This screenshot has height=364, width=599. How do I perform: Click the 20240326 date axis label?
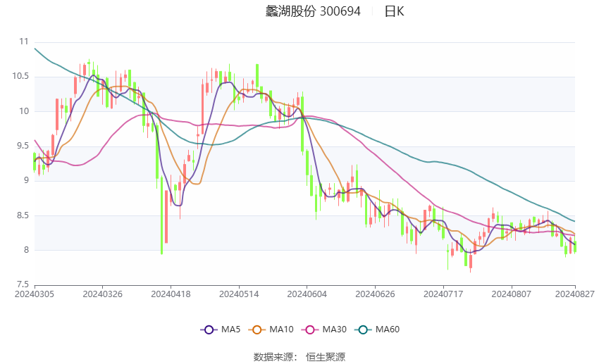pyautogui.click(x=102, y=294)
